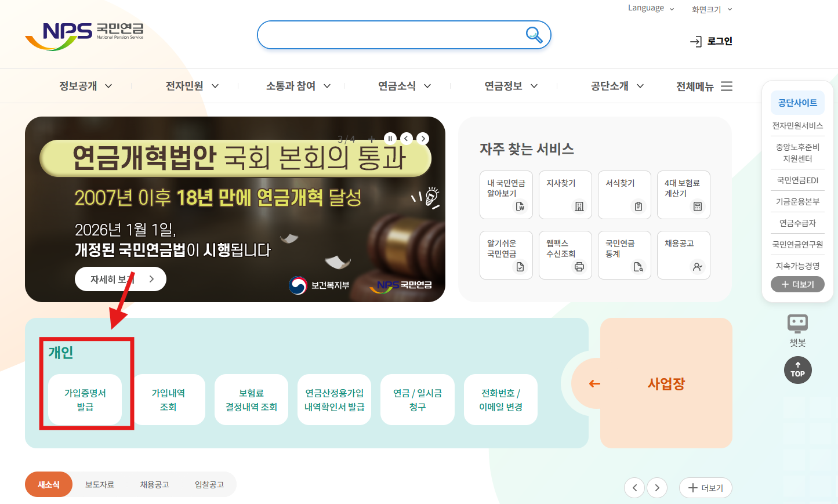838x504 pixels.
Task: Click the sidebar 더보기 button
Action: [x=797, y=284]
